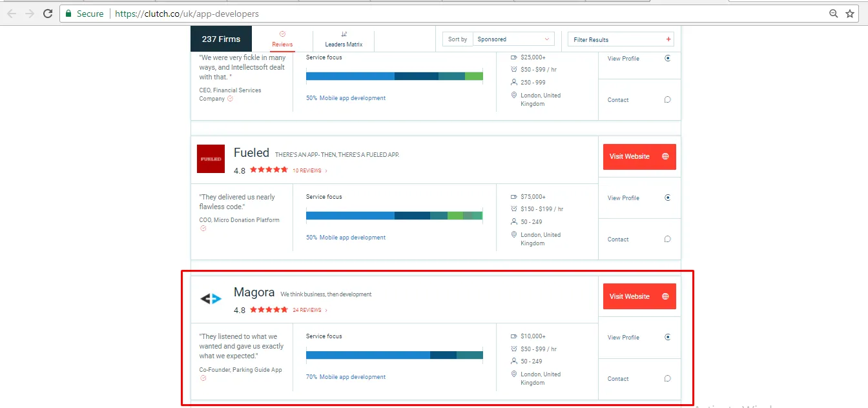Click View Profile for Magora
Image resolution: width=868 pixels, height=408 pixels.
pos(623,338)
